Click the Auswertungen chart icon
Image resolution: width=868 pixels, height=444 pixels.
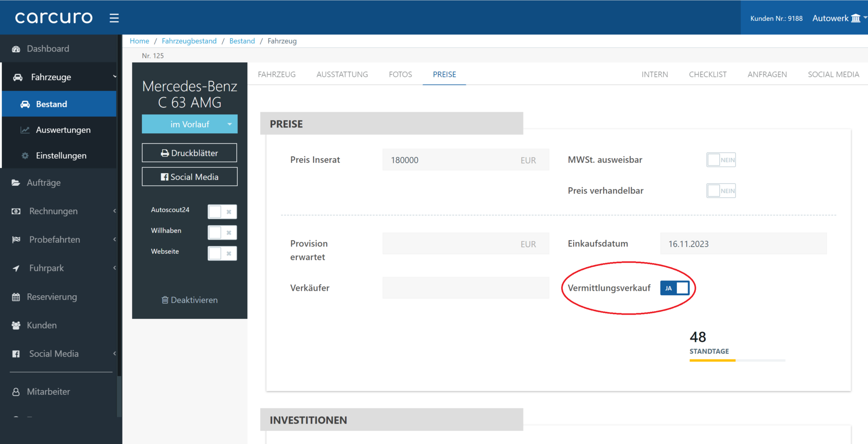point(25,130)
